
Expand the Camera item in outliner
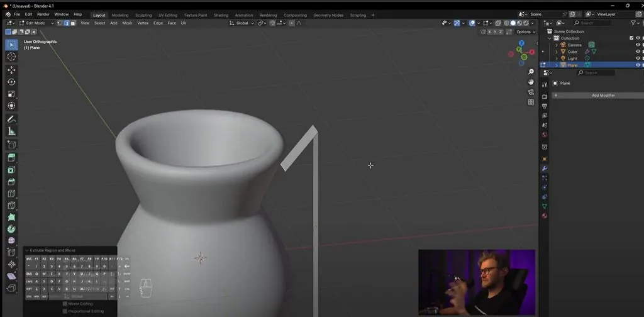click(x=557, y=45)
